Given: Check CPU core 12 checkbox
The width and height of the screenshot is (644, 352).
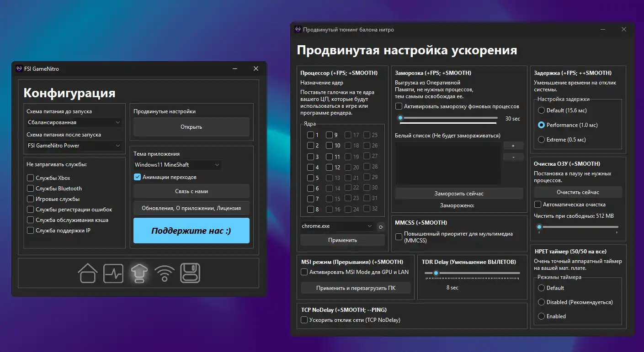Looking at the screenshot, I should 329,167.
